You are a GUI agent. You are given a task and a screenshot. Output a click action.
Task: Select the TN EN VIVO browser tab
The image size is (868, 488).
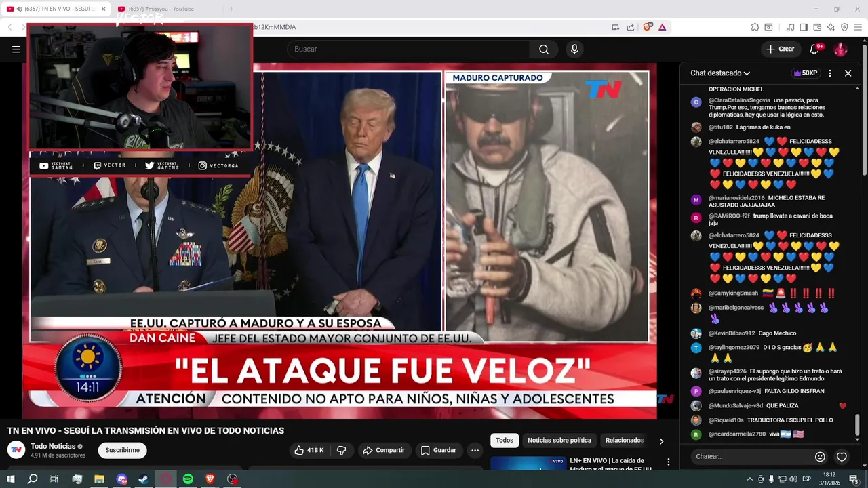(56, 9)
